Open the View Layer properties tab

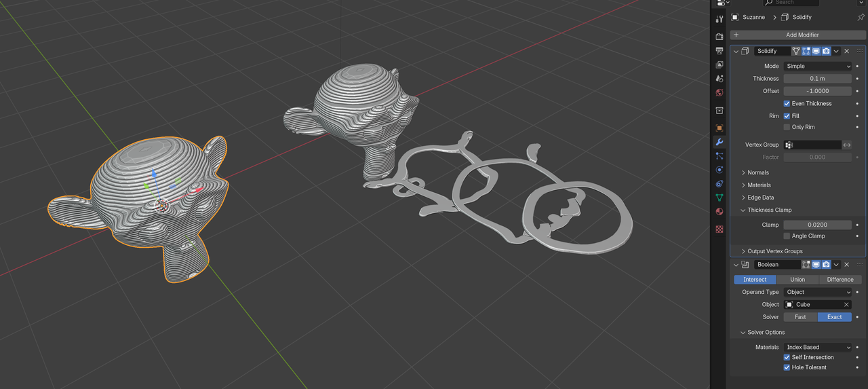pyautogui.click(x=719, y=65)
